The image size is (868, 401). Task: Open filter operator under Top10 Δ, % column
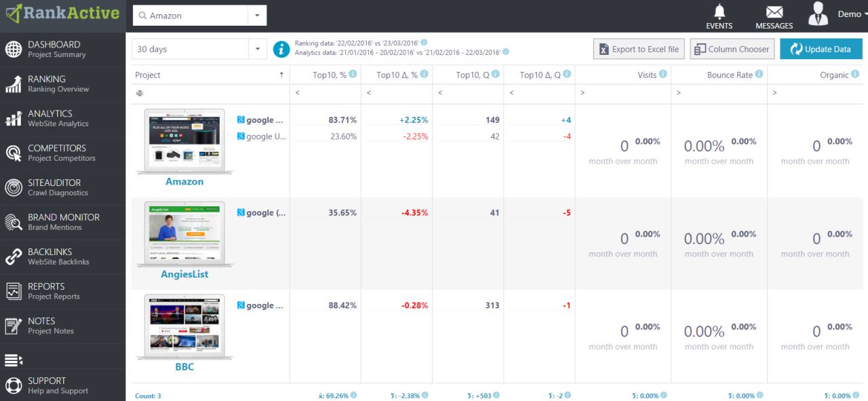click(x=369, y=93)
